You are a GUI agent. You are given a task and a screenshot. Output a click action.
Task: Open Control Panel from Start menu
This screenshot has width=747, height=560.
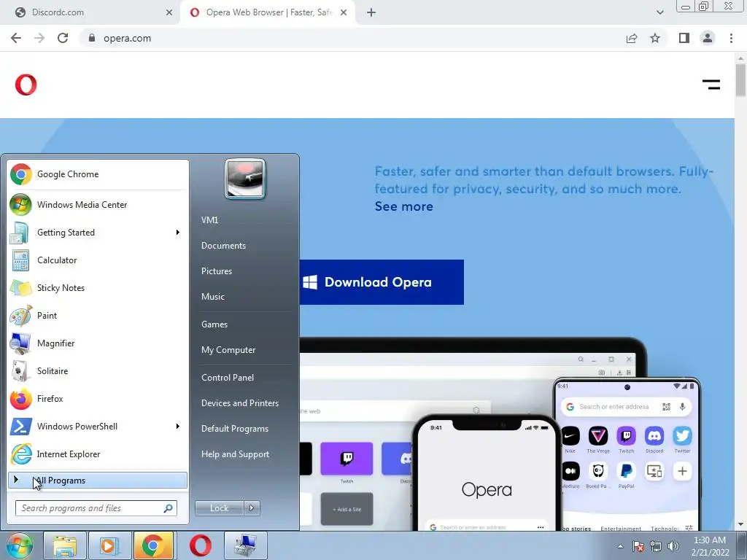pos(228,378)
